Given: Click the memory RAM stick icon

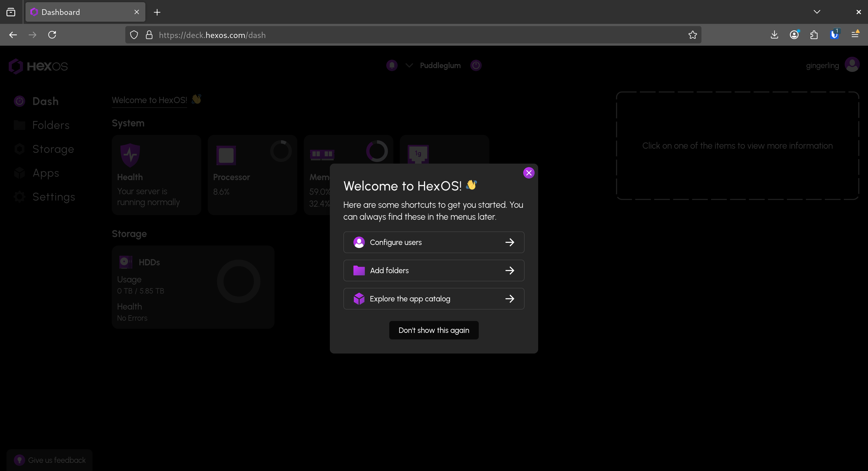Looking at the screenshot, I should point(322,155).
